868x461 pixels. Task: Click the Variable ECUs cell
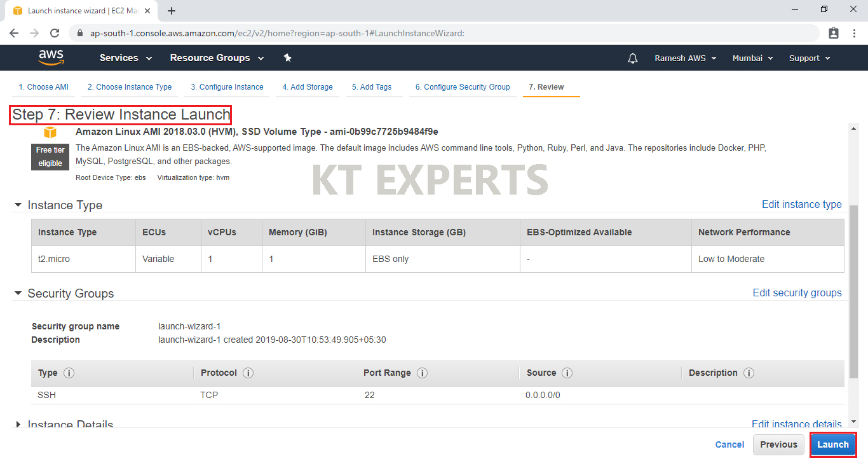(168, 259)
